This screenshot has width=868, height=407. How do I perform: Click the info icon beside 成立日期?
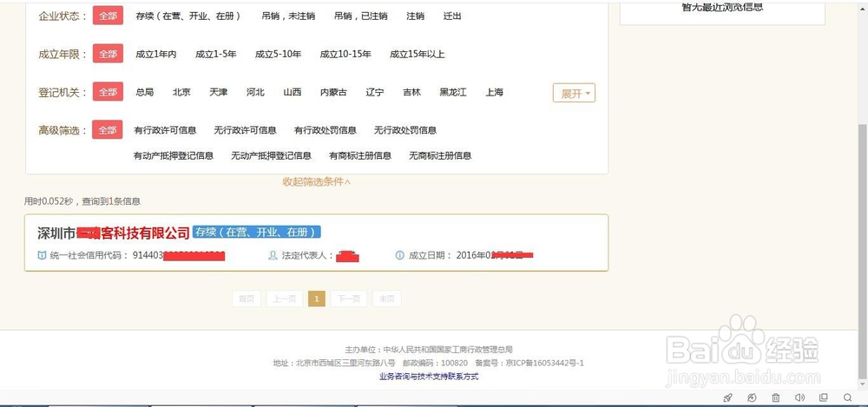tap(399, 255)
